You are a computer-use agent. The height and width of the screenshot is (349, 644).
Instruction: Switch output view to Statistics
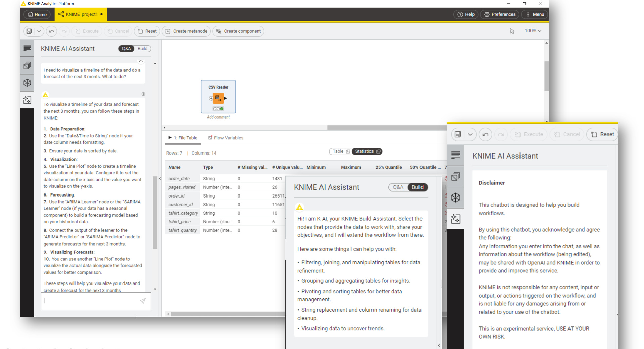pyautogui.click(x=367, y=151)
